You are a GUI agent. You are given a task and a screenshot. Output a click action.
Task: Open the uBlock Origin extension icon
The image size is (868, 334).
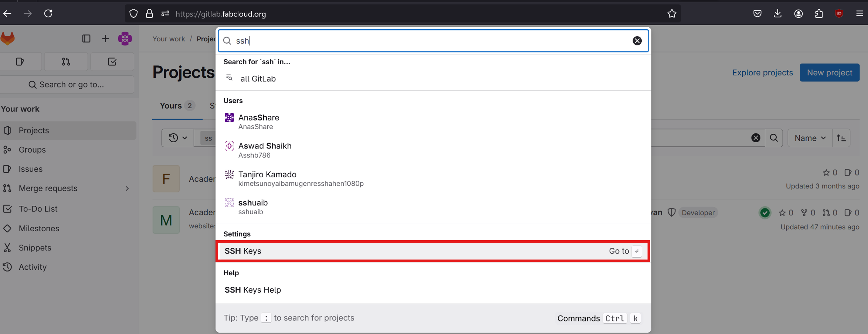(x=839, y=14)
